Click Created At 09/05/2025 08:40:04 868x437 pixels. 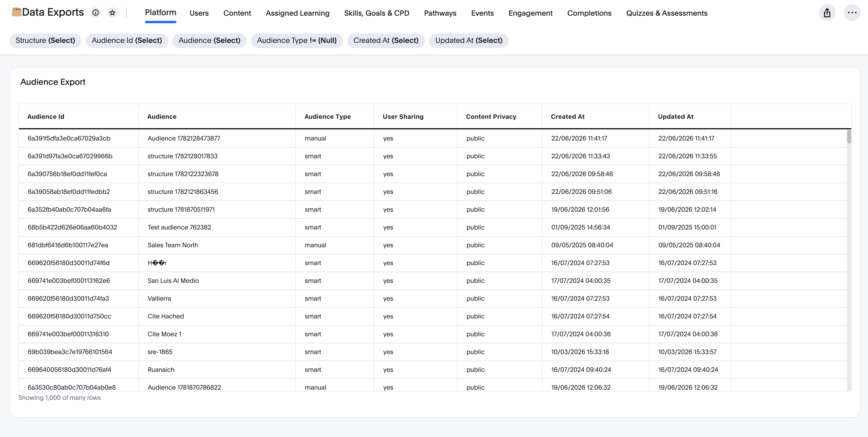(582, 245)
